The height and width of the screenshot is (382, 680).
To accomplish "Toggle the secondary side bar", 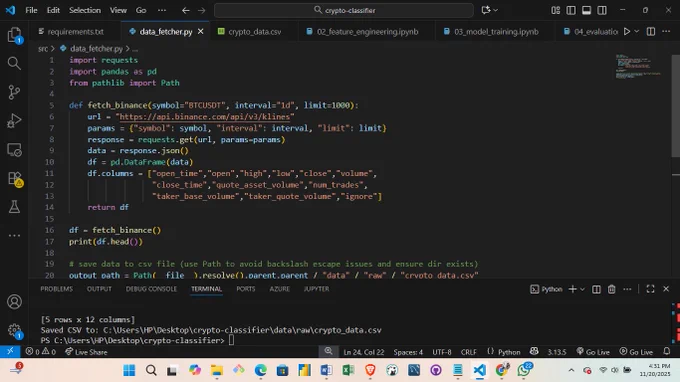I will [602, 10].
